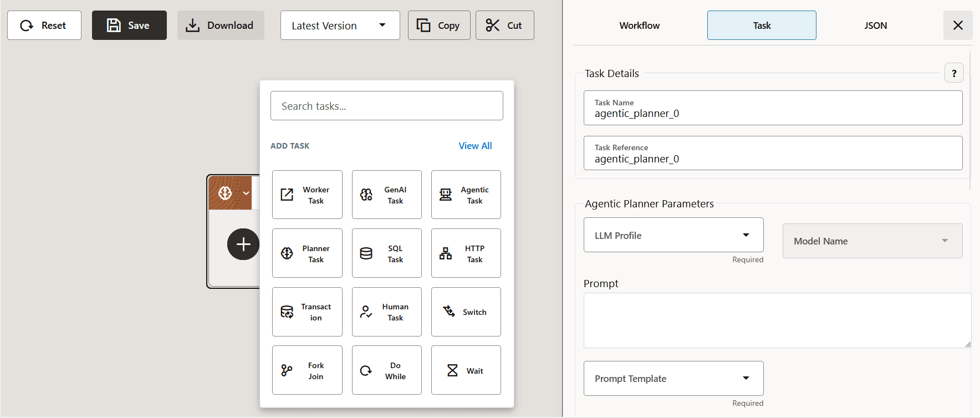The image size is (980, 418).
Task: Add a Transaction task
Action: [x=307, y=312]
